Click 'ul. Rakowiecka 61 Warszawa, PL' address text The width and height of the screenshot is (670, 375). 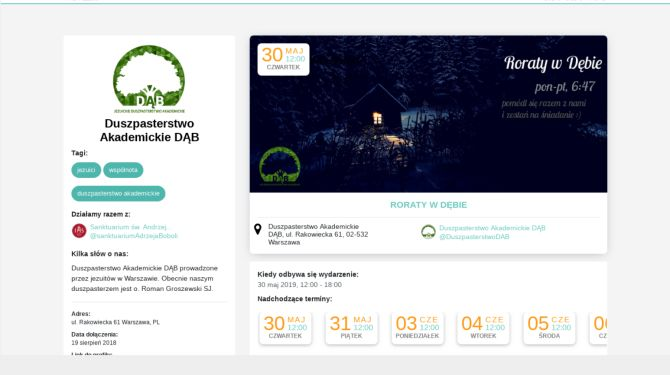[x=115, y=322]
